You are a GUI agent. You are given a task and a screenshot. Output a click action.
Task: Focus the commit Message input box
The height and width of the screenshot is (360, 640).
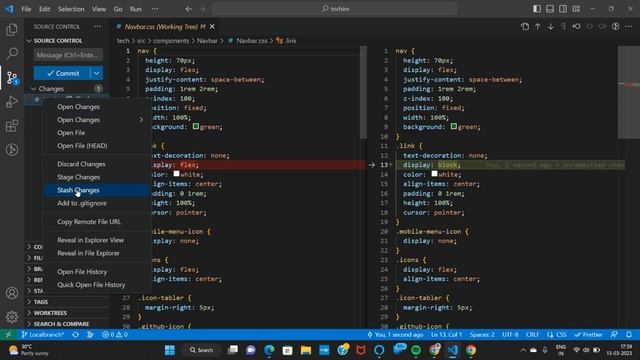[68, 55]
